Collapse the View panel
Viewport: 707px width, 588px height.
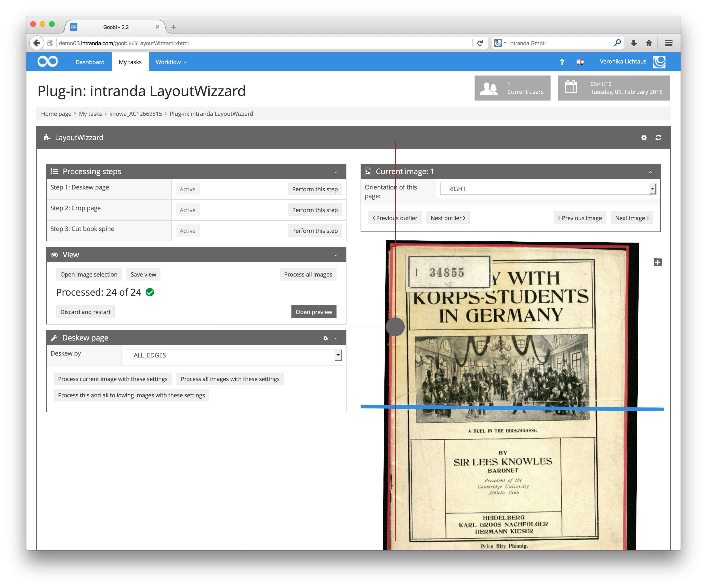[x=336, y=256]
